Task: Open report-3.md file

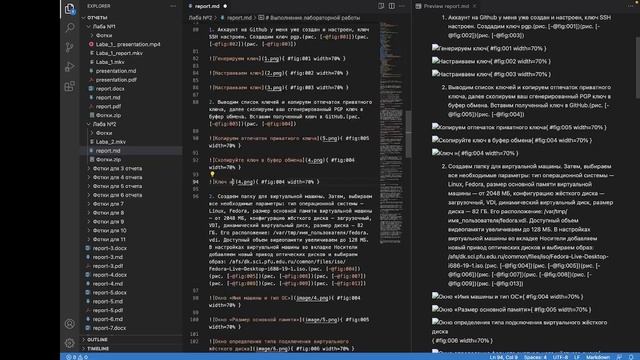Action: pos(107,257)
